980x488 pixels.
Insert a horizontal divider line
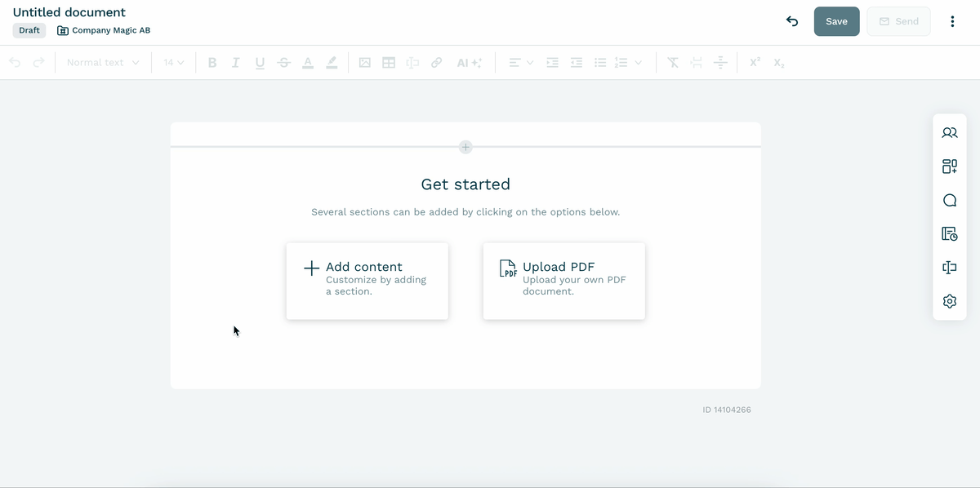(x=720, y=62)
